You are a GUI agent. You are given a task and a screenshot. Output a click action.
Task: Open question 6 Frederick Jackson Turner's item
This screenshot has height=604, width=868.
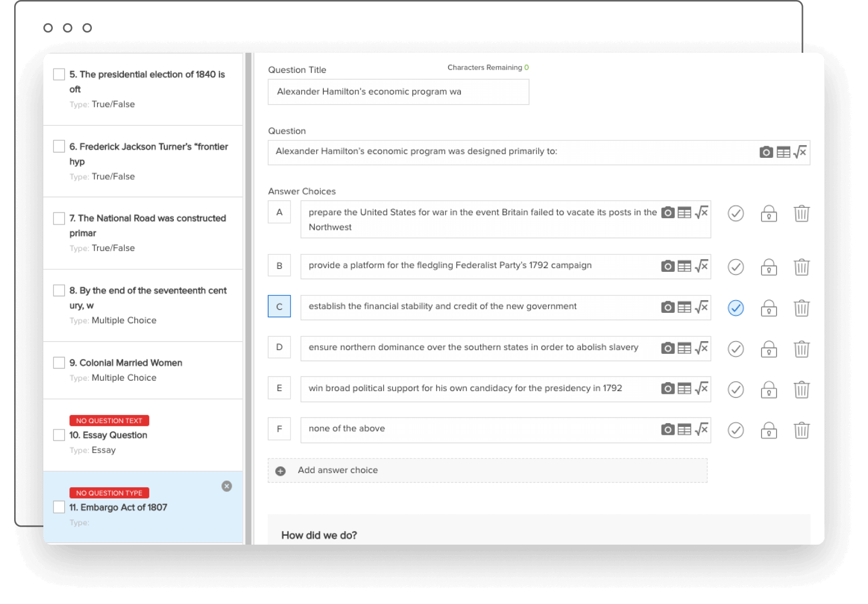143,161
